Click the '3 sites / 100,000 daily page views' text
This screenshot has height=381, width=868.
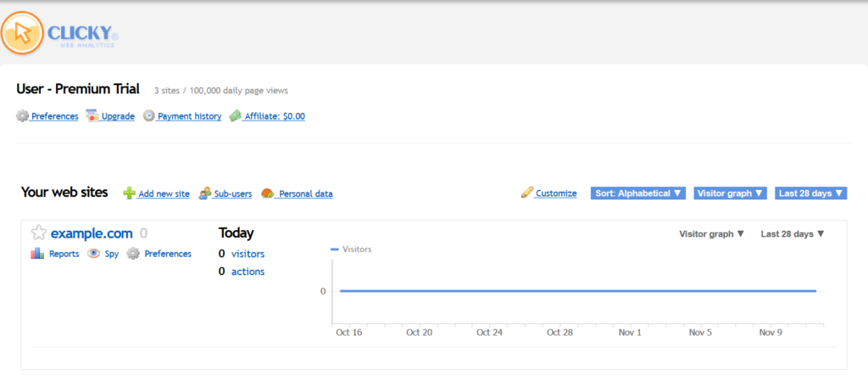(221, 90)
